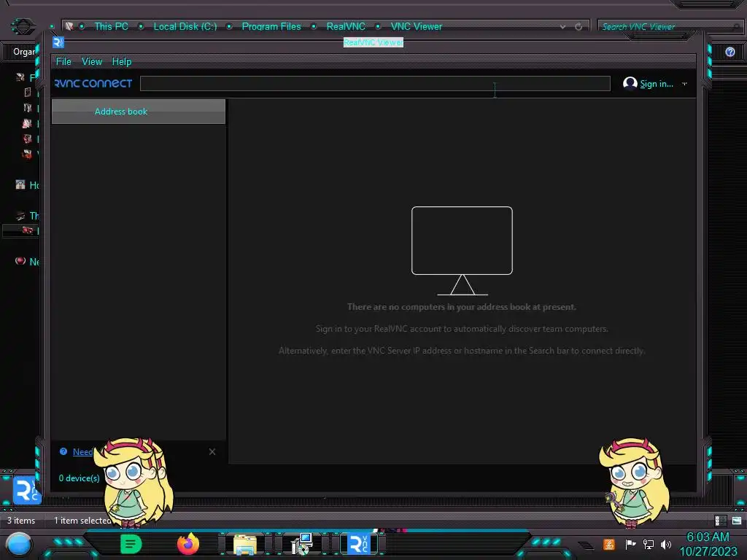Screen dimensions: 747x560
Task: Click the RealVNC breadcrumb in Explorer
Action: click(x=346, y=27)
